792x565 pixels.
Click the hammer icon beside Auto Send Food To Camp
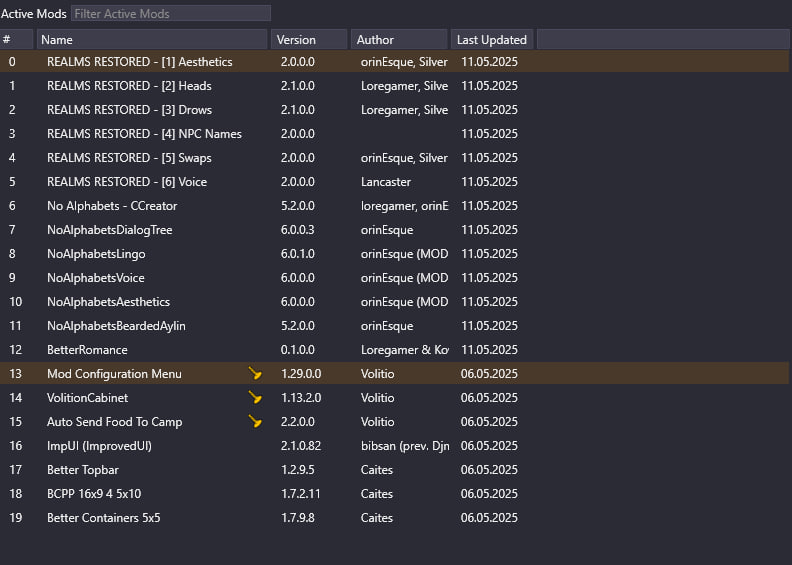[x=255, y=422]
